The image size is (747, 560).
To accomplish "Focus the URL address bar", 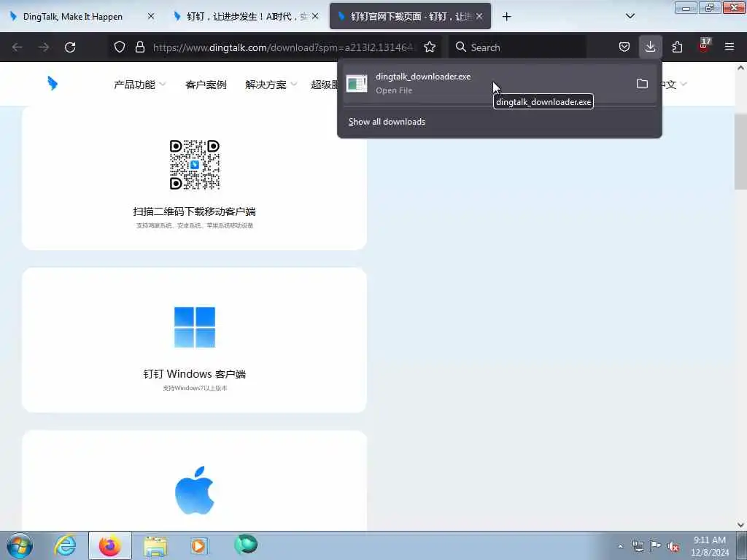I will coord(284,47).
